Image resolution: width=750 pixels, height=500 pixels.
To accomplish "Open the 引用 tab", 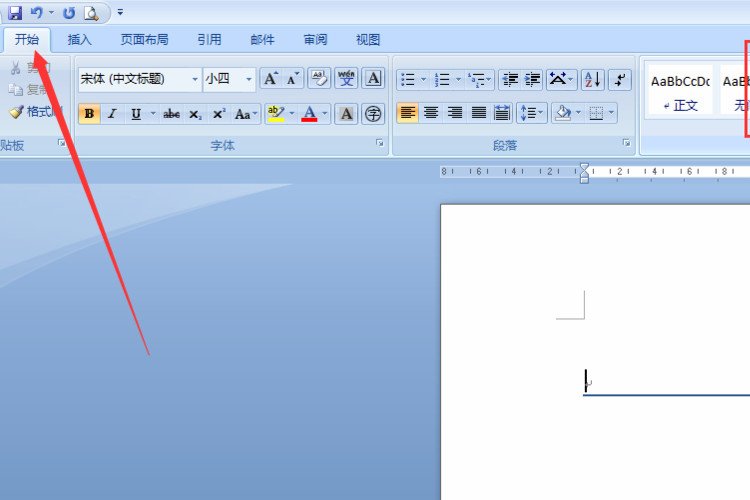I will pyautogui.click(x=210, y=40).
